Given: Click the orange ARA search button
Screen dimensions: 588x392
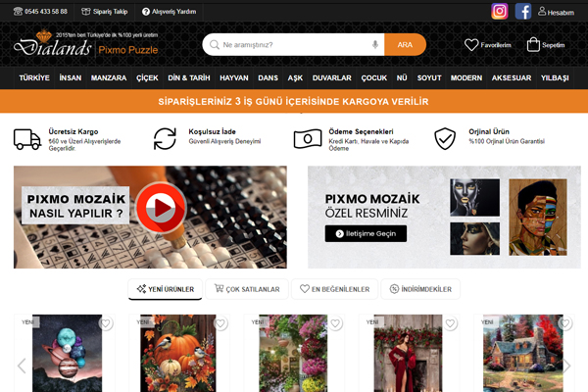Looking at the screenshot, I should pyautogui.click(x=405, y=45).
